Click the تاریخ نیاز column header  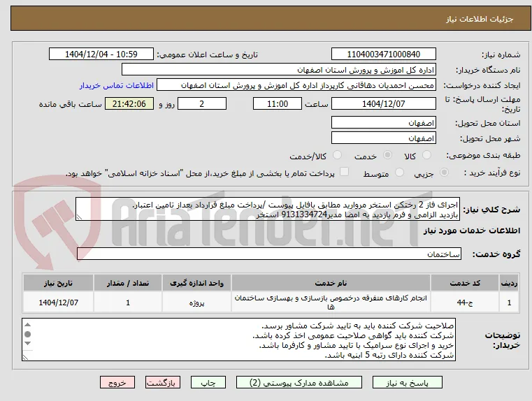(x=58, y=283)
